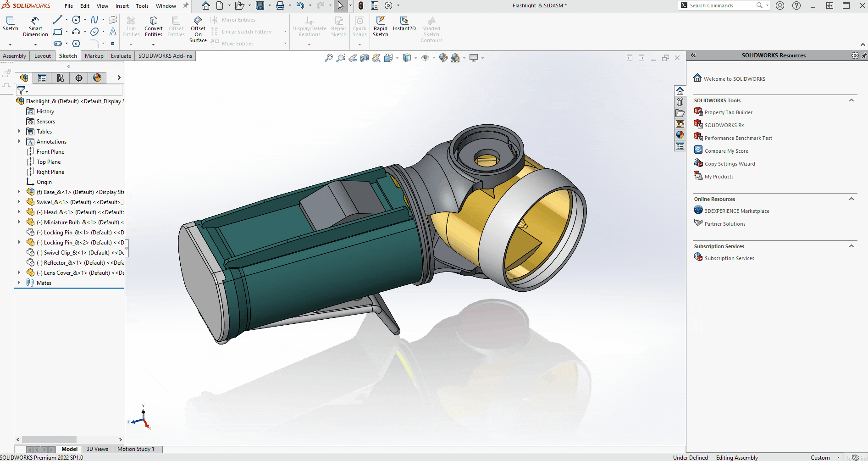Click Zoom to Fit in view toolbar
The height and width of the screenshot is (461, 868).
(x=329, y=58)
